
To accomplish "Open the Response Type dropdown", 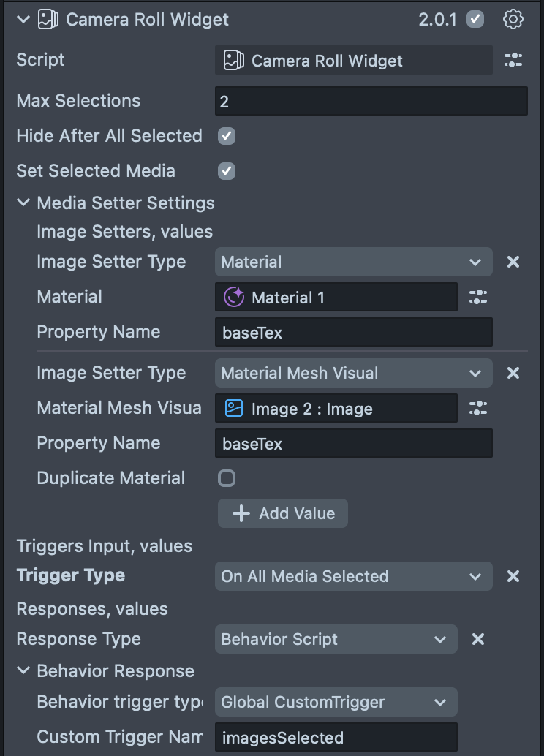I will point(336,639).
